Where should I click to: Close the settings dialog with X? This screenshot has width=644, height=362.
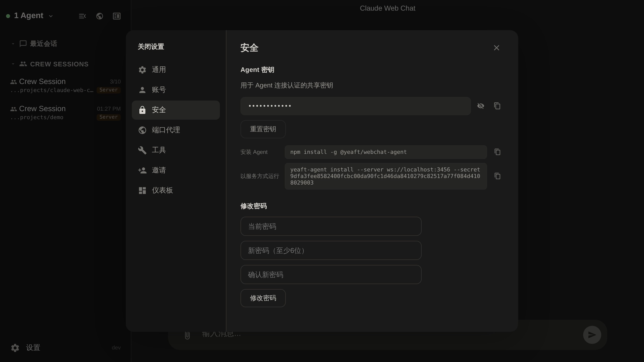(x=496, y=48)
